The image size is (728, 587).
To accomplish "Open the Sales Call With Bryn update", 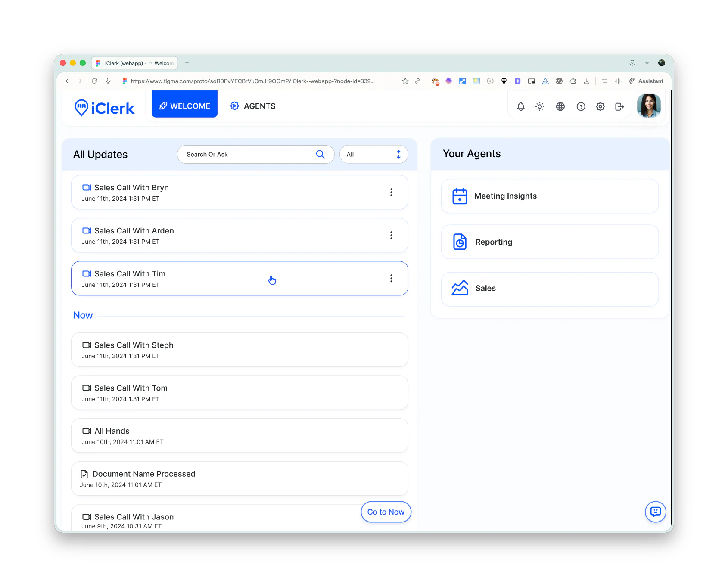I will [x=240, y=192].
